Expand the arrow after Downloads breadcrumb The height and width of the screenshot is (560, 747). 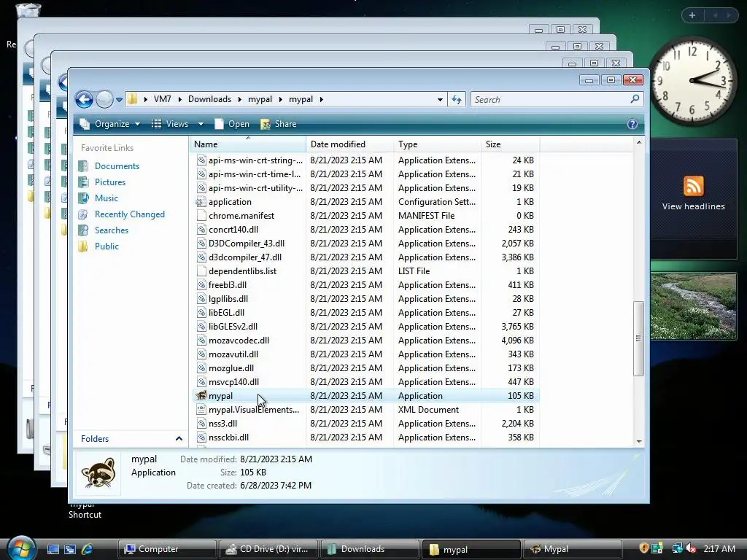coord(239,99)
